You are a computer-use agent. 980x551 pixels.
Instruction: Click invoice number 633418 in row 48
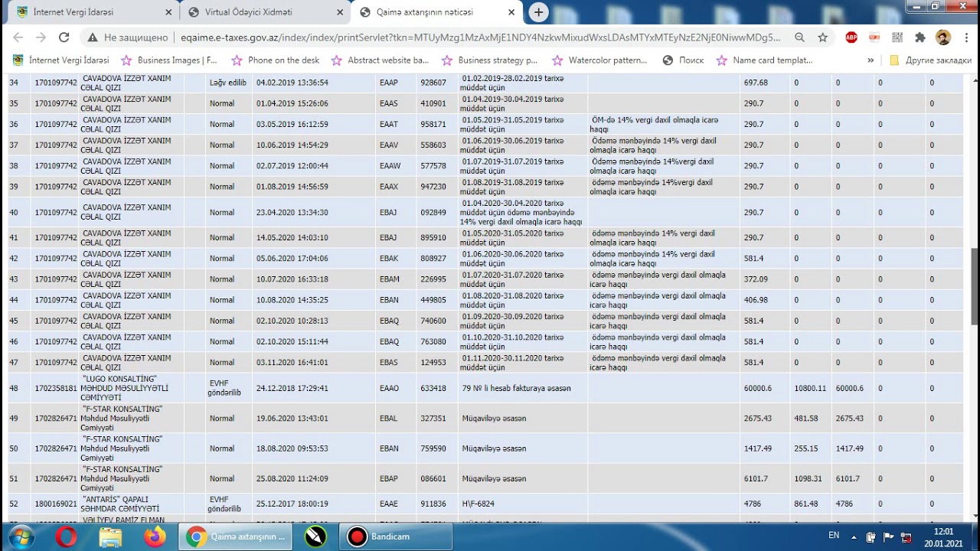pyautogui.click(x=433, y=388)
